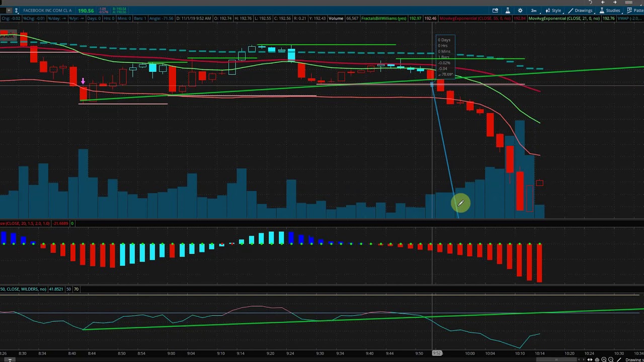This screenshot has width=644, height=362.
Task: Open the flask thinkScript studies icon
Action: [507, 11]
